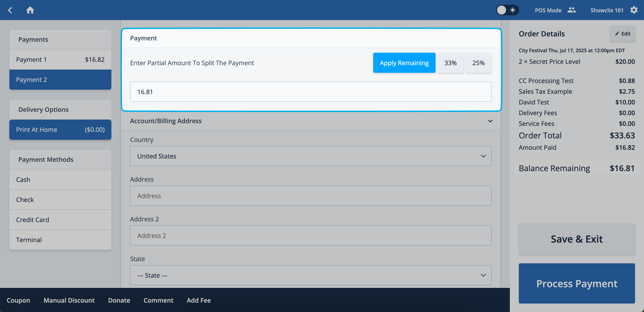Screen dimensions: 644x312
Task: Select Payment 1 in the Payments list
Action: pyautogui.click(x=60, y=59)
